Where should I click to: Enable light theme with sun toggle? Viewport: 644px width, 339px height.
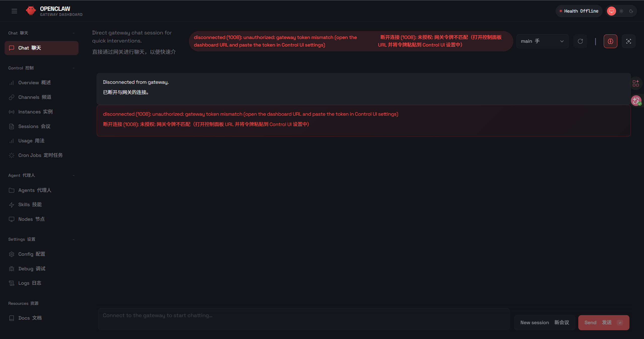(x=621, y=11)
